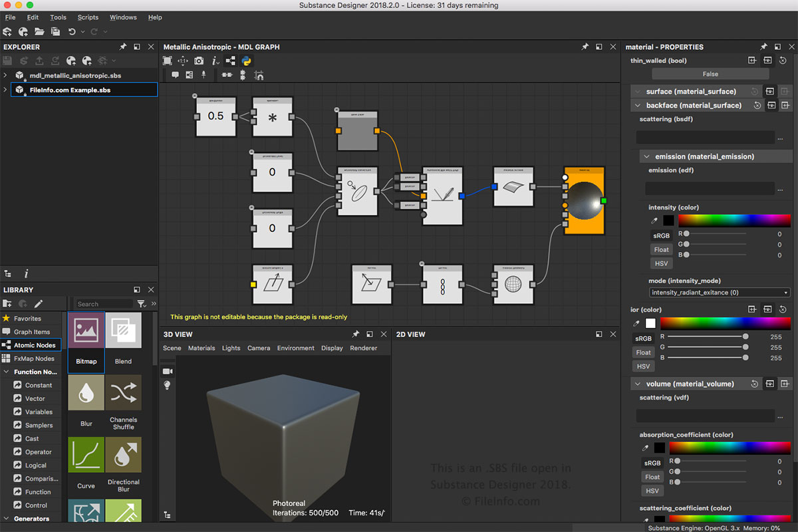Image resolution: width=798 pixels, height=532 pixels.
Task: Open the graph info display options
Action: pos(215,61)
